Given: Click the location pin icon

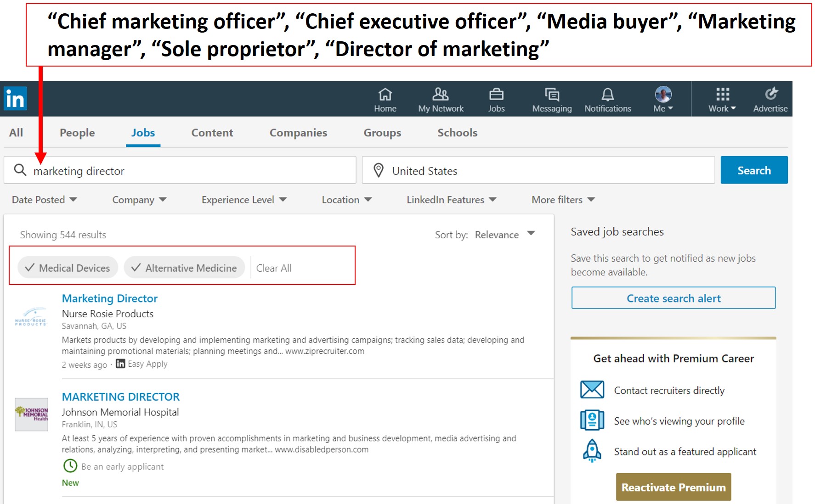Looking at the screenshot, I should click(x=378, y=170).
